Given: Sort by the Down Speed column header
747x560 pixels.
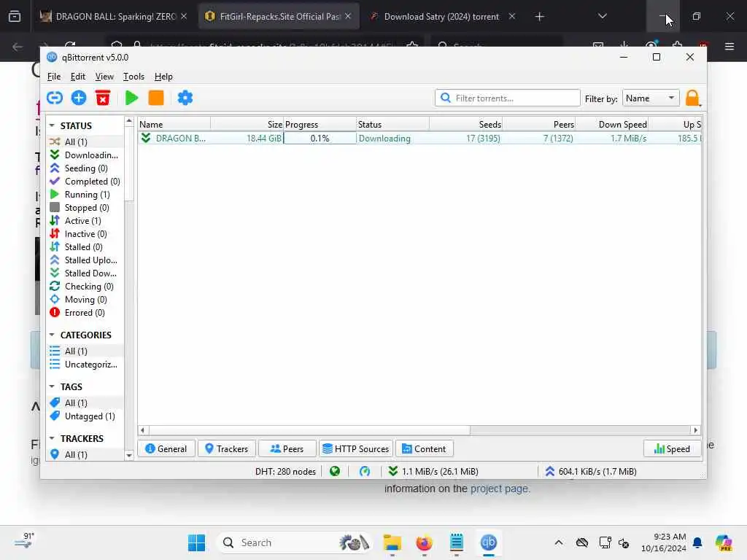Looking at the screenshot, I should [612, 124].
